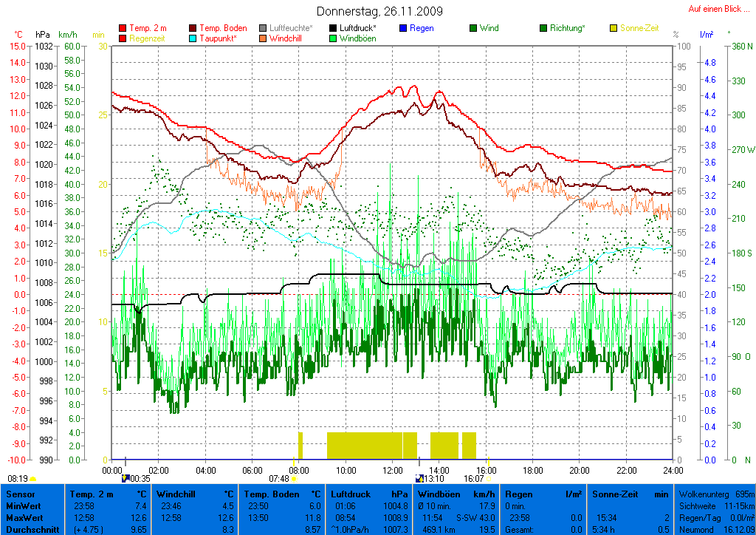The height and width of the screenshot is (535, 756).
Task: Click the cyan Taupunkt legend square
Action: pos(193,38)
